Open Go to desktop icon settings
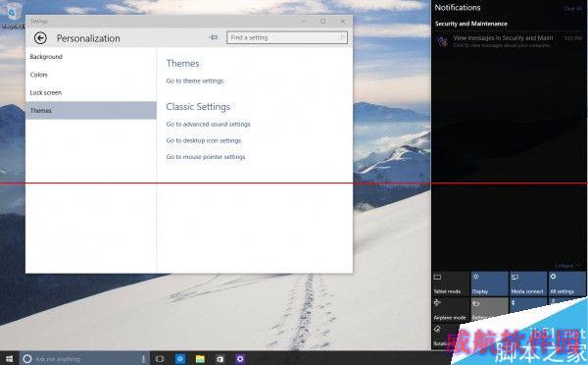588x365 pixels. coord(204,140)
